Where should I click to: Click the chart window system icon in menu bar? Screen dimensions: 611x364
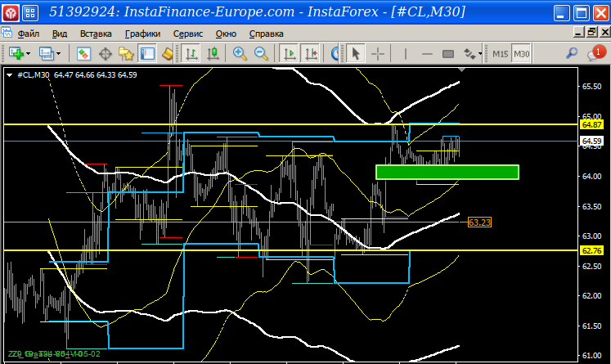[7, 33]
